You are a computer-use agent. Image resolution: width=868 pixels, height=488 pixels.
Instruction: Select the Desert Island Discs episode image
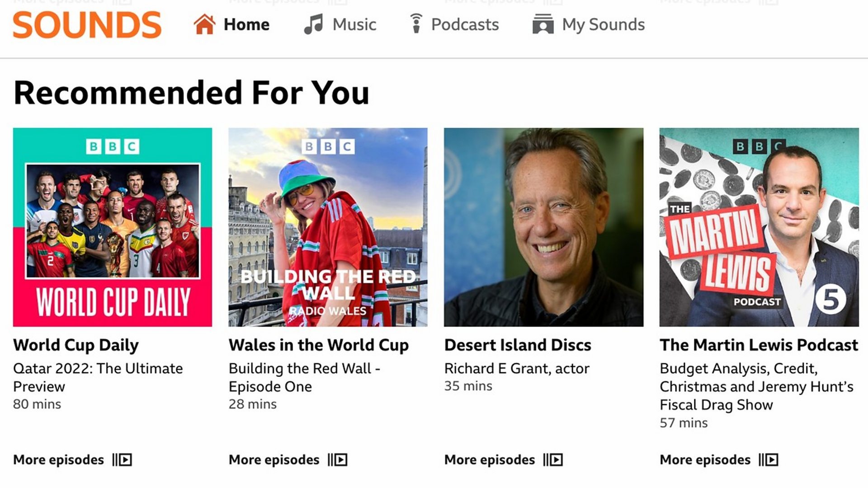click(x=543, y=227)
